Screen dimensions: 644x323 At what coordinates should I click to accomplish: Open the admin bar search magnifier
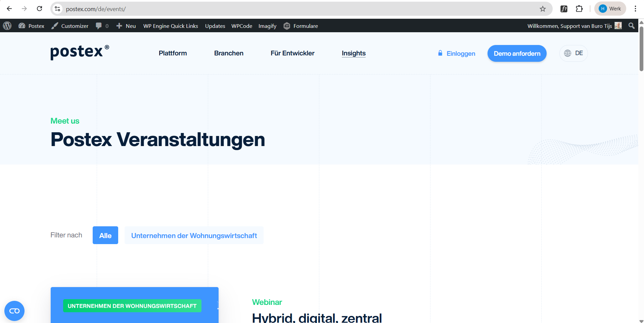point(631,26)
